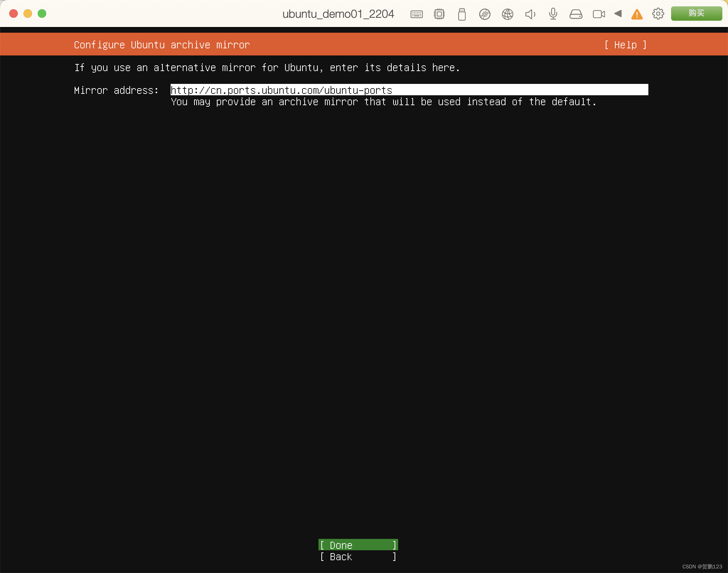Select the triangle playback icon
Screen dimensions: 728x573
pos(619,14)
